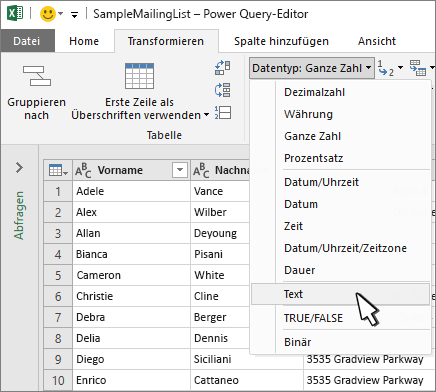Click the cell containing Cameron
Viewport: 436px width, 392px height.
pyautogui.click(x=131, y=275)
